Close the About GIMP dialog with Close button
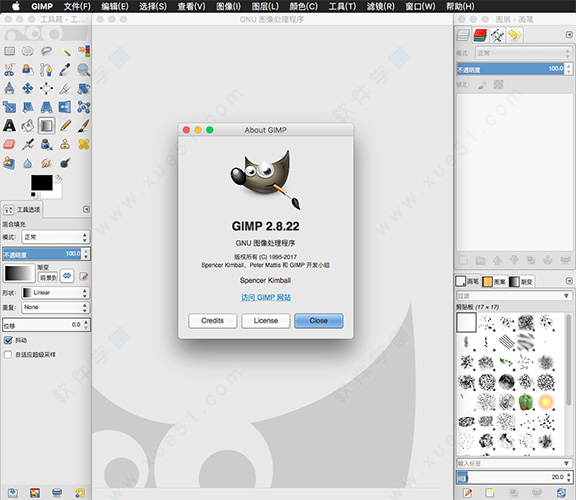This screenshot has height=500, width=576. coord(318,321)
